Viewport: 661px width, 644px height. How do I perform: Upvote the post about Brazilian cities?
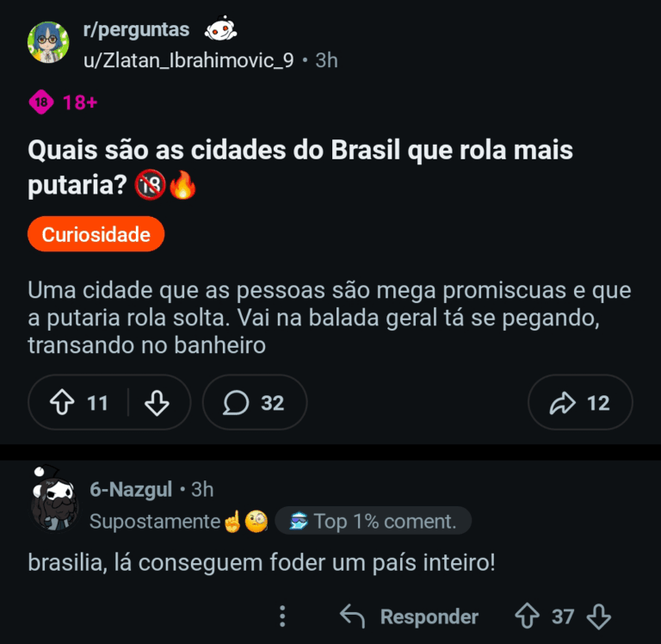click(62, 403)
